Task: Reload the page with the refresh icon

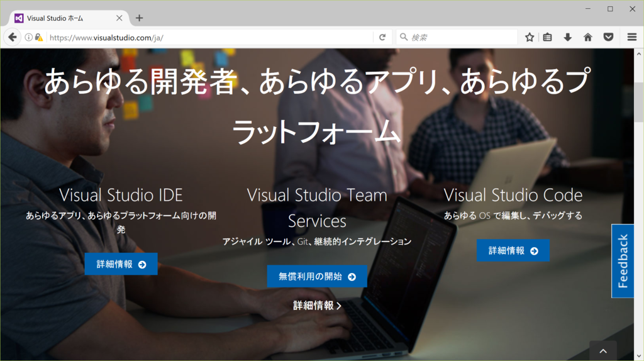Action: point(382,37)
